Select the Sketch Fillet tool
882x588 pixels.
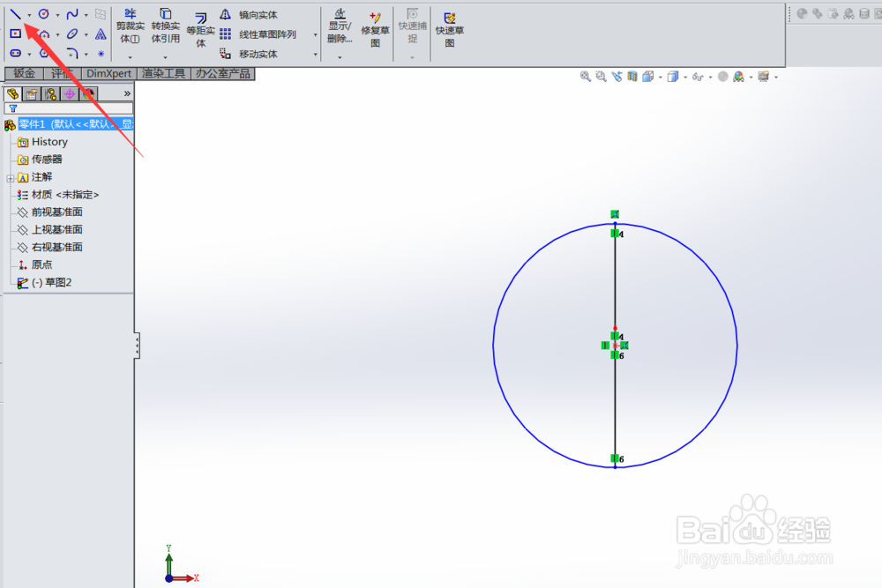coord(72,54)
